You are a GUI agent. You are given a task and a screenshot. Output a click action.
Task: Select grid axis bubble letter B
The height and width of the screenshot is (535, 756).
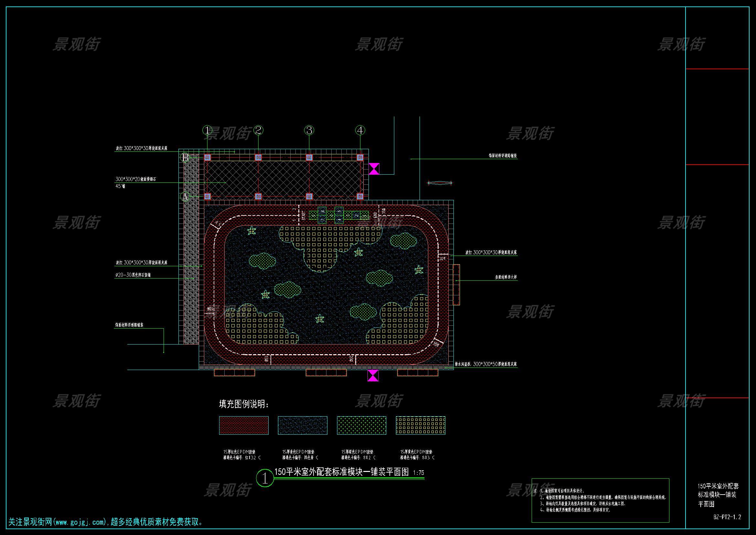tap(185, 158)
